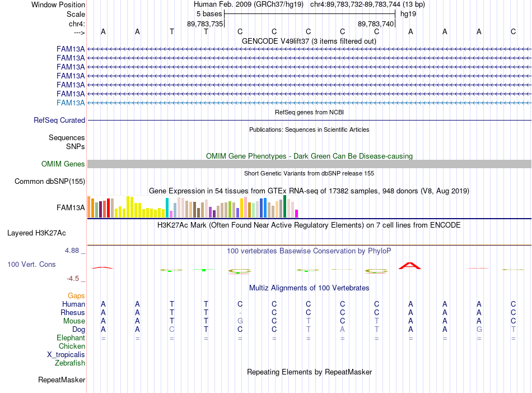The height and width of the screenshot is (393, 532).
Task: Click the Zebrafish species label
Action: coord(70,363)
